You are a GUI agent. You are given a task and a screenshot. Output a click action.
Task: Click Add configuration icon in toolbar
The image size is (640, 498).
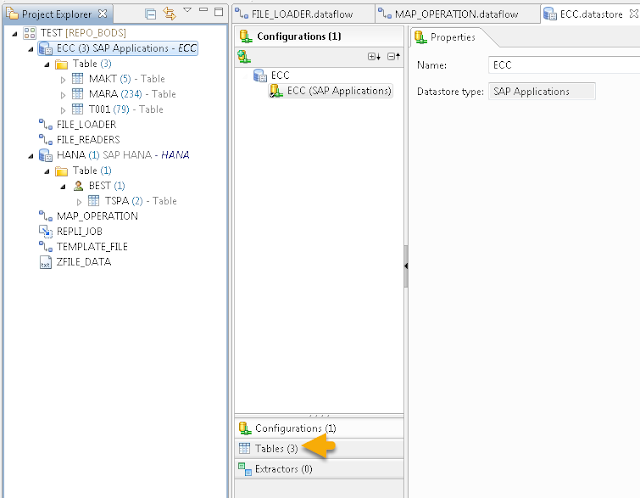coord(244,57)
